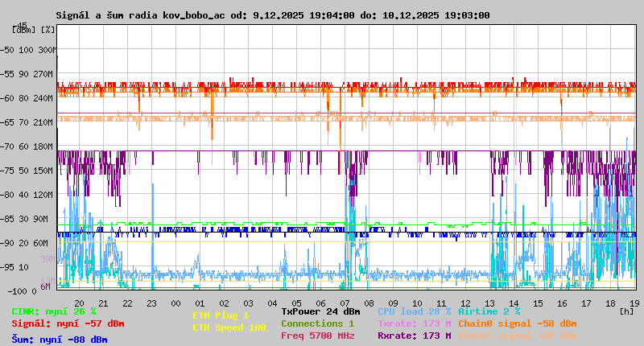The height and width of the screenshot is (346, 644).
Task: Click the '[dBm] [%]' axis unit label
Action: [34, 30]
